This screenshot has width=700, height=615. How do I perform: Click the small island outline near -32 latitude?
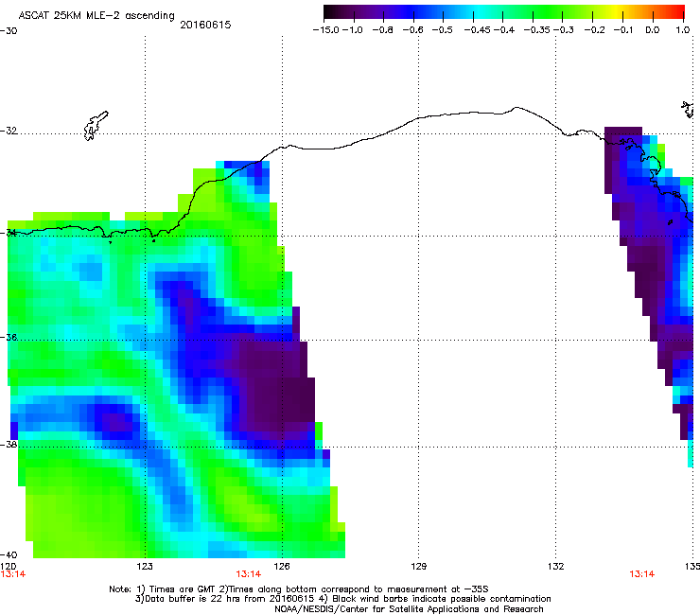point(96,126)
